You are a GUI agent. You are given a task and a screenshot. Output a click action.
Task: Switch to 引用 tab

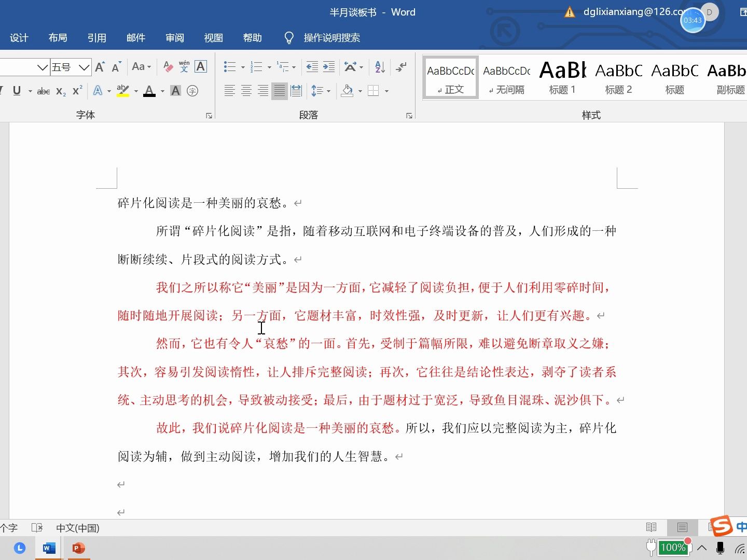97,38
